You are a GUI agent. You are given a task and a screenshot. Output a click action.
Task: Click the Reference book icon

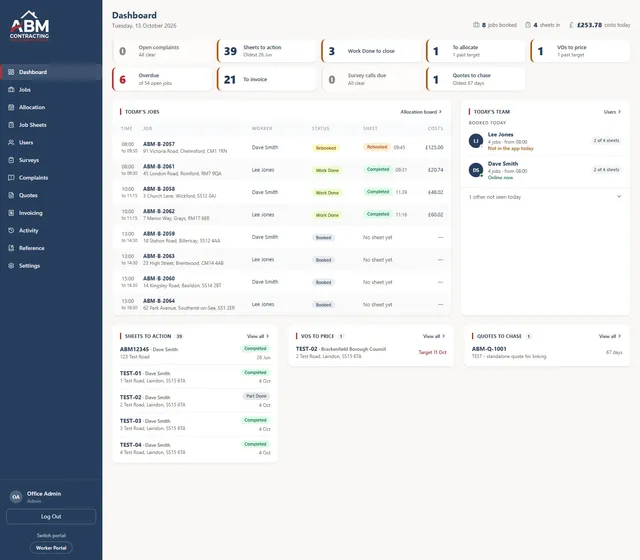(11, 248)
